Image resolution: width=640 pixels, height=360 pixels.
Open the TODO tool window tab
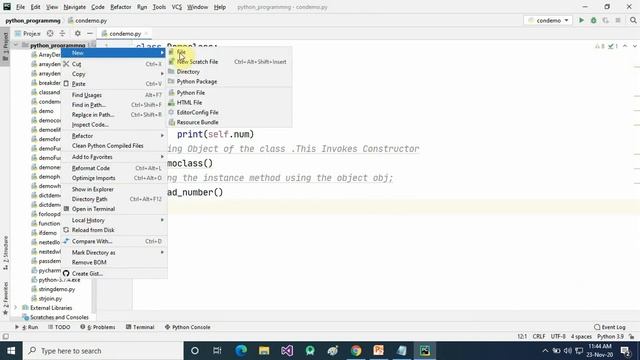59,327
